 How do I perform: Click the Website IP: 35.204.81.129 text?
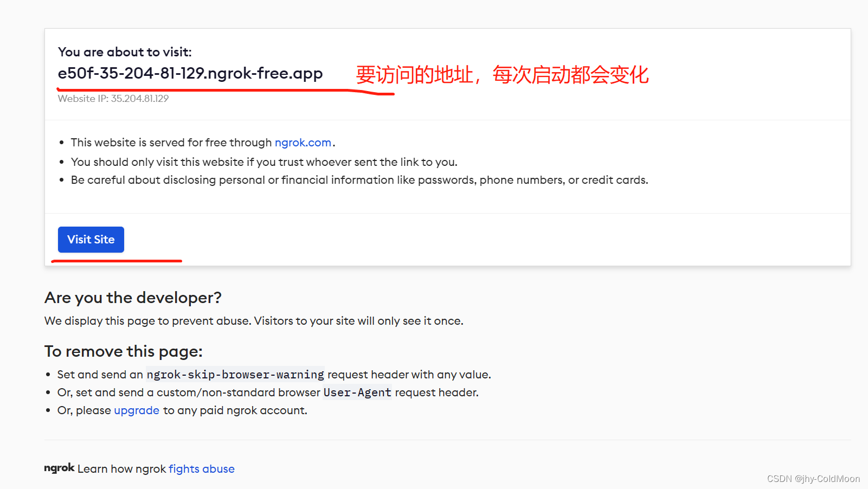tap(113, 99)
